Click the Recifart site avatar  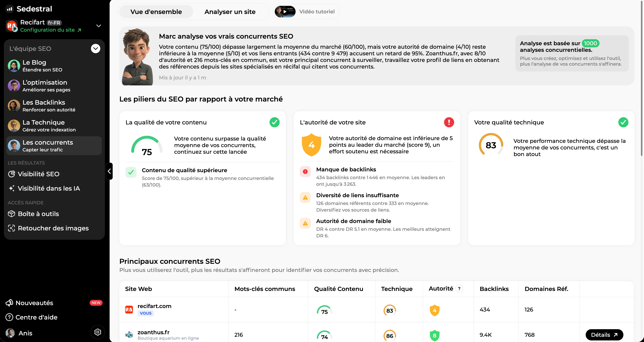[11, 26]
